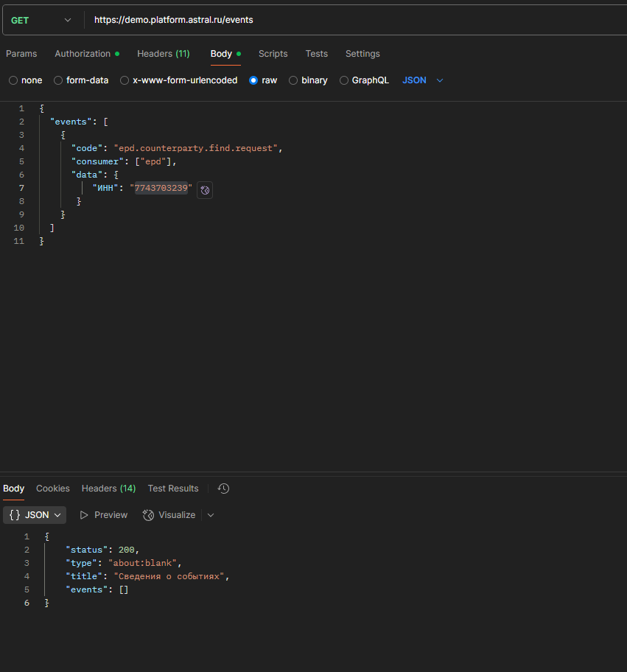Image resolution: width=627 pixels, height=672 pixels.
Task: Open the response JSON format dropdown
Action: [x=35, y=515]
